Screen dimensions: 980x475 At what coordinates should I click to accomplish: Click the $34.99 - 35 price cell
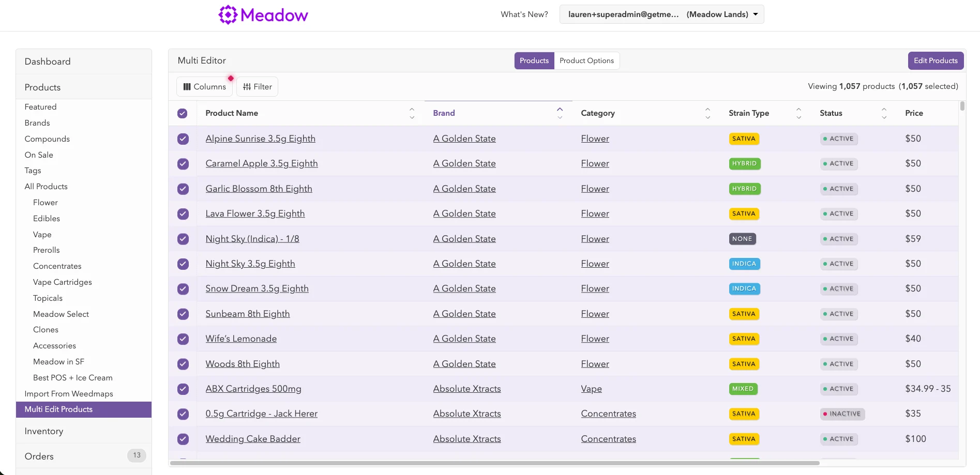[x=928, y=389]
